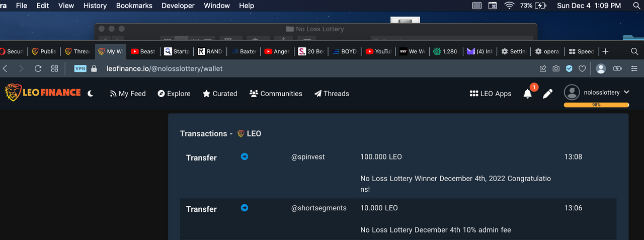Switch to the 'We Wo' tab
Screen dimensions: 644x240
click(412, 51)
